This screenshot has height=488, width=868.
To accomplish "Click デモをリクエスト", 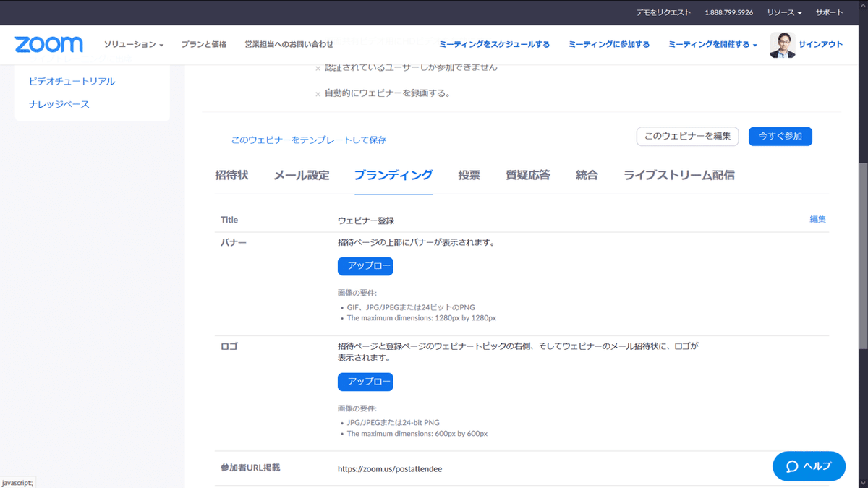I will coord(663,12).
